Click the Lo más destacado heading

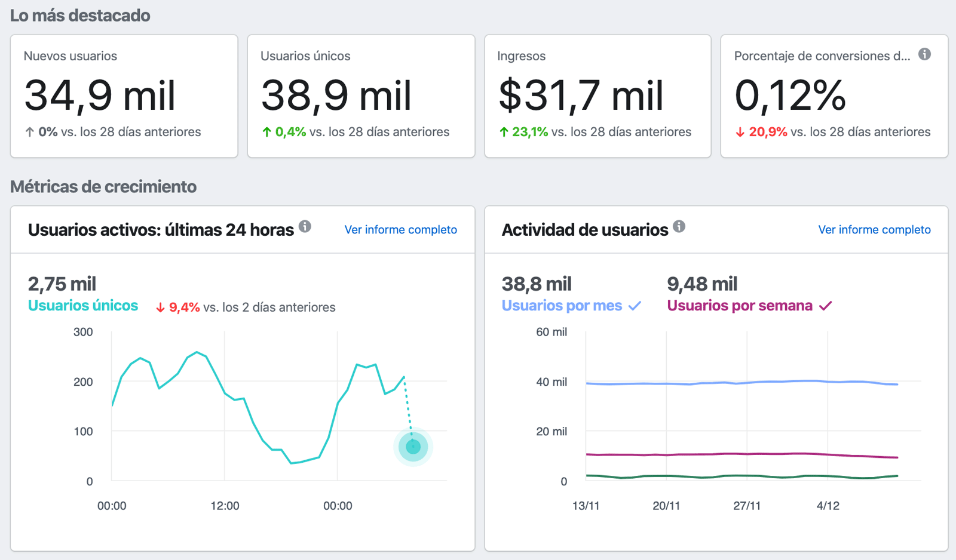[80, 16]
